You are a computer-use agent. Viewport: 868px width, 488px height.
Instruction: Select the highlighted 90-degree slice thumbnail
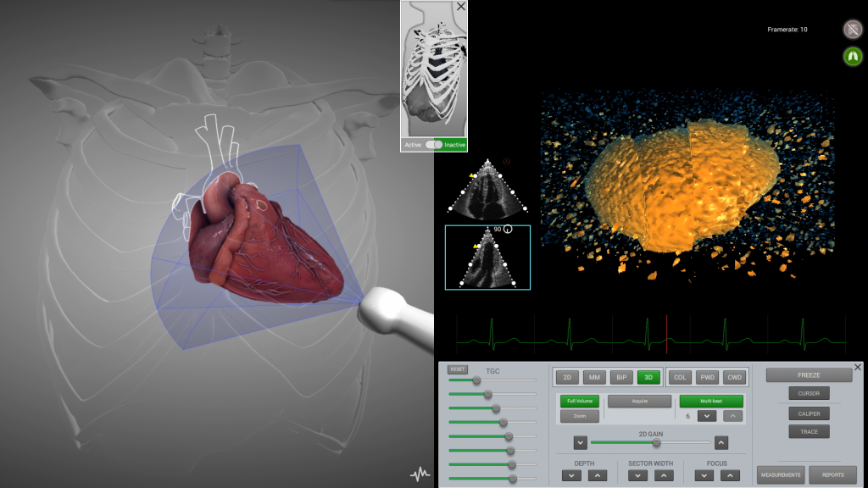pos(487,258)
